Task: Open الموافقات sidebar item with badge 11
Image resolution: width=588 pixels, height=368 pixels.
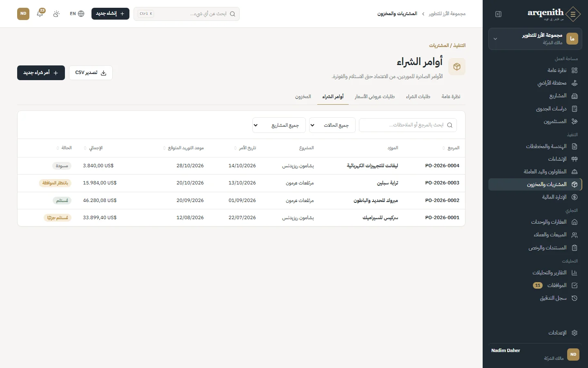Action: (x=535, y=285)
